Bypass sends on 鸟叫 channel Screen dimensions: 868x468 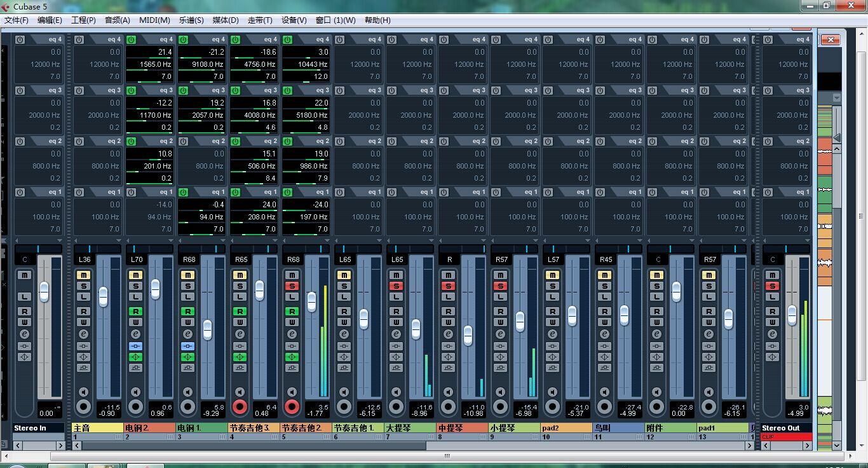(604, 368)
